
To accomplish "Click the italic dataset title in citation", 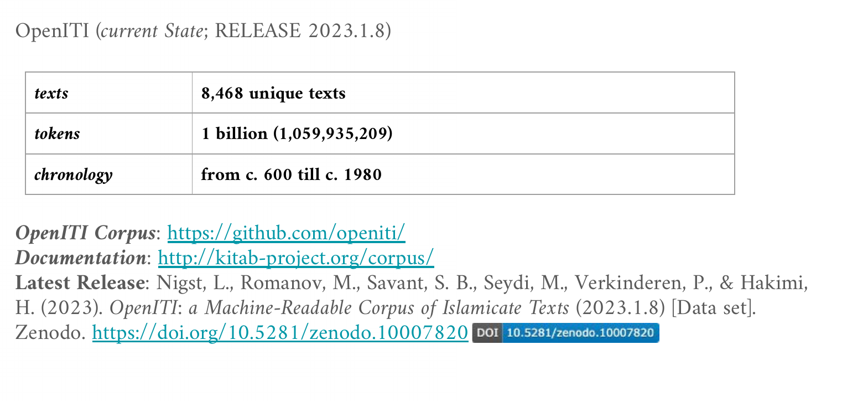I will tap(339, 307).
